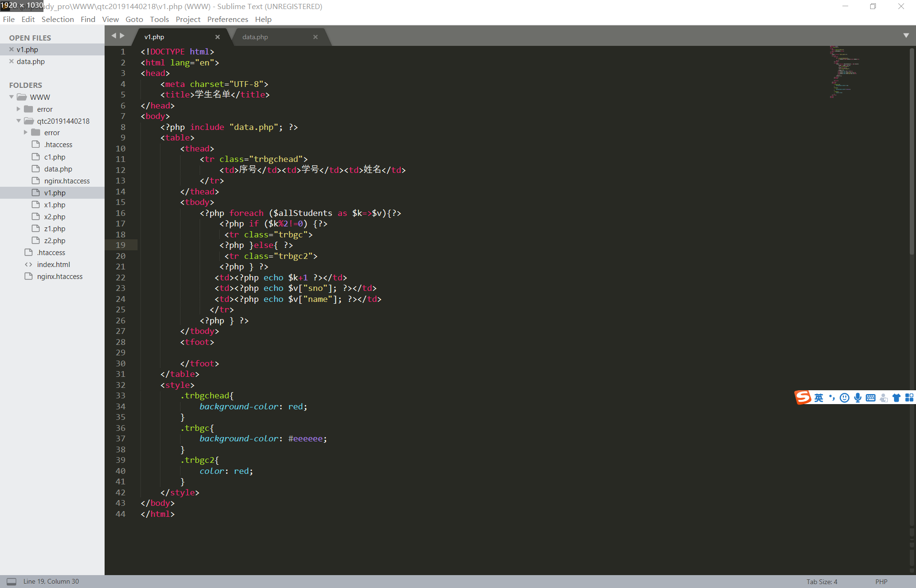Open the Tools menu
This screenshot has height=588, width=916.
pyautogui.click(x=159, y=19)
